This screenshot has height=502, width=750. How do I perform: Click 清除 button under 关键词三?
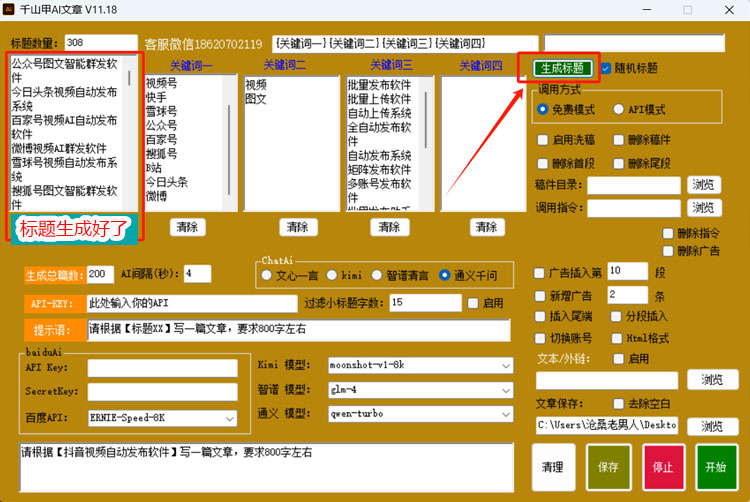389,227
